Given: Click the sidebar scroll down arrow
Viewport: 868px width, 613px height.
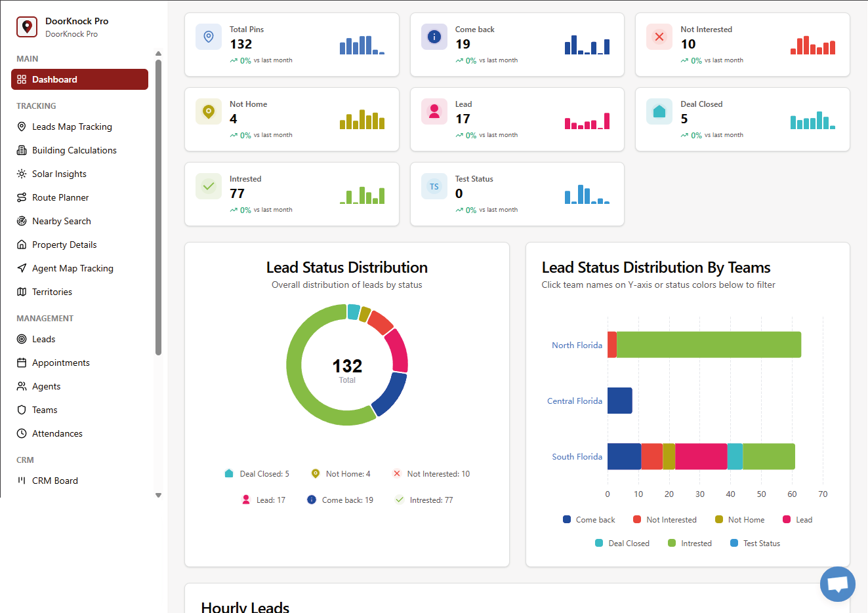Looking at the screenshot, I should pos(158,496).
